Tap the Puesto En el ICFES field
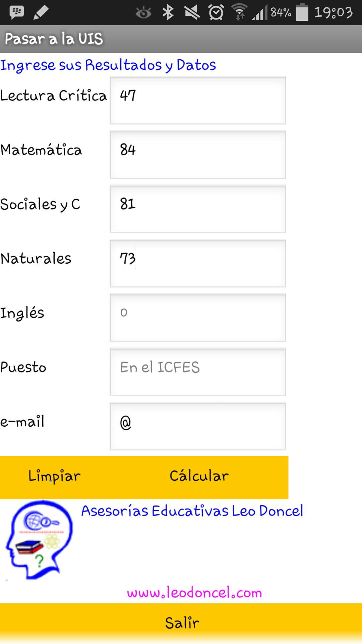Image resolution: width=362 pixels, height=644 pixels. click(198, 372)
